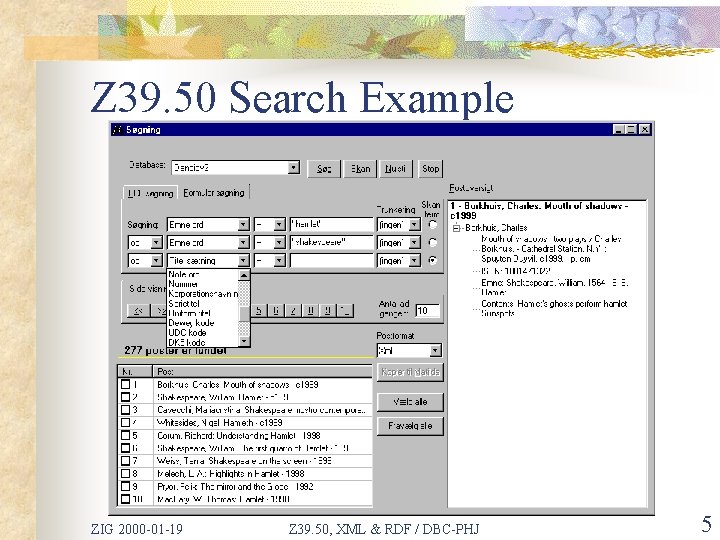
Task: Tick the checkbox for result 1 Borkhuis
Action: click(x=125, y=384)
